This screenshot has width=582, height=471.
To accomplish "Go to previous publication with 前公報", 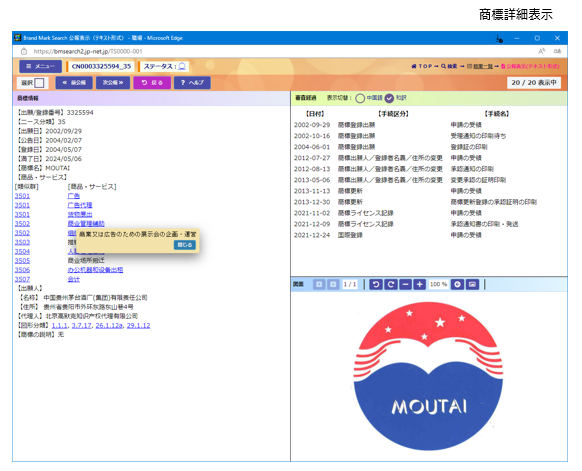I will click(74, 83).
